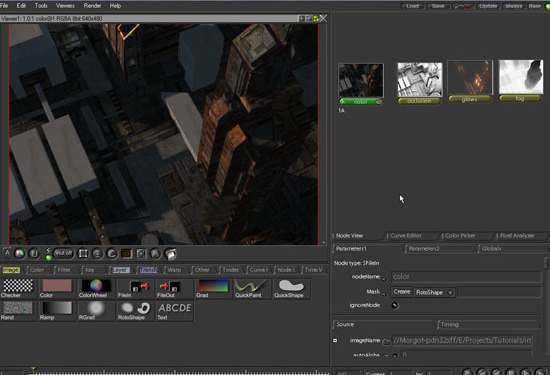This screenshot has width=550, height=375.
Task: Add a Color node
Action: click(x=56, y=288)
